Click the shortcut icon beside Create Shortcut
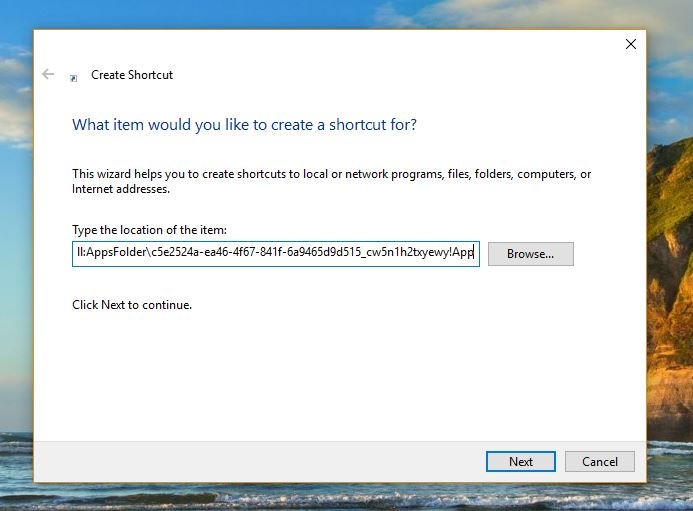Screen dimensions: 693x511 coord(73,78)
